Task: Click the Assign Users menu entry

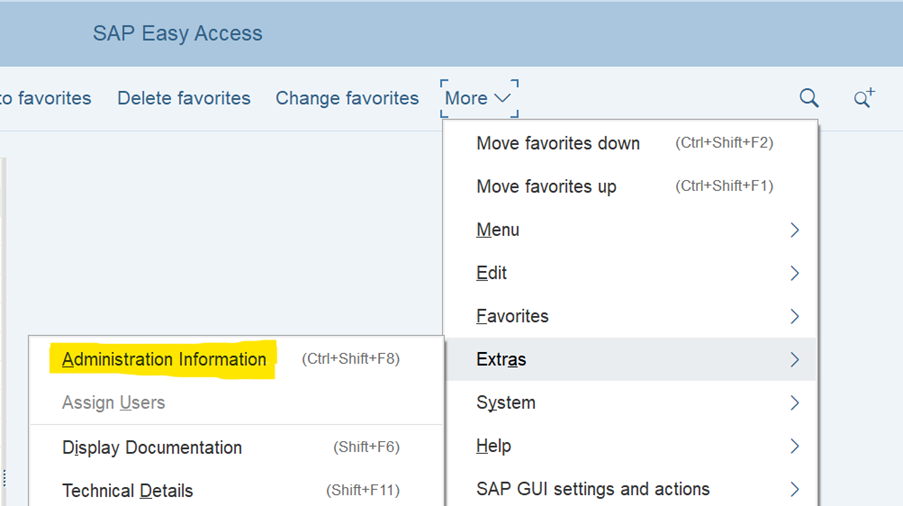Action: (113, 403)
